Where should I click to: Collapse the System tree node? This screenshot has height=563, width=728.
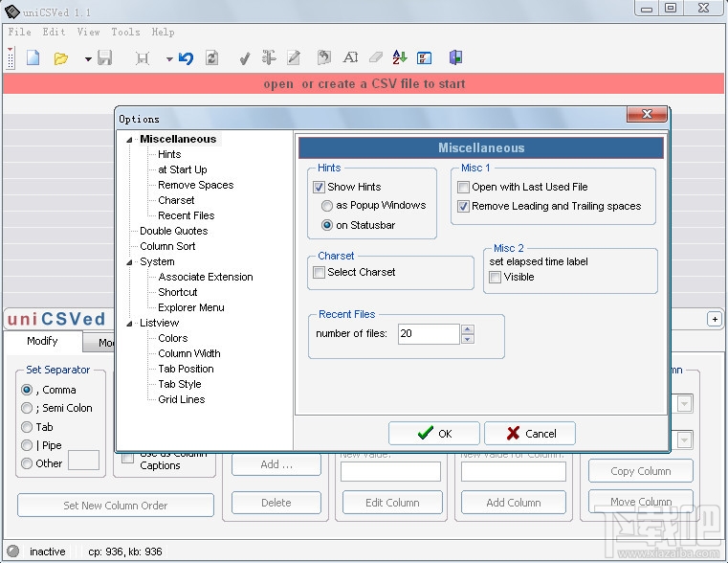pos(129,262)
